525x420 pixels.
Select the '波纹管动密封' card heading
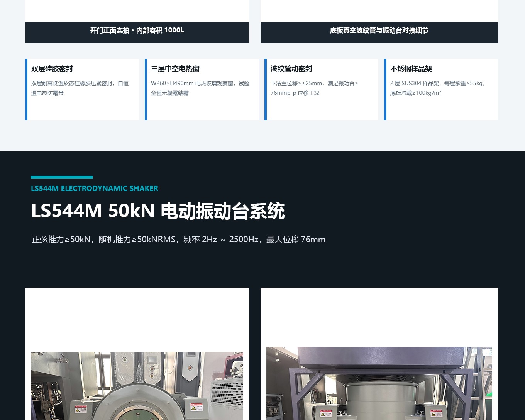click(291, 69)
